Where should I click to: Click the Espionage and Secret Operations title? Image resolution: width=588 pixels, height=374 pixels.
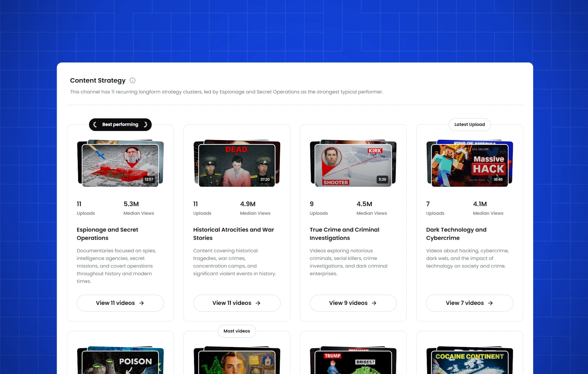click(107, 234)
